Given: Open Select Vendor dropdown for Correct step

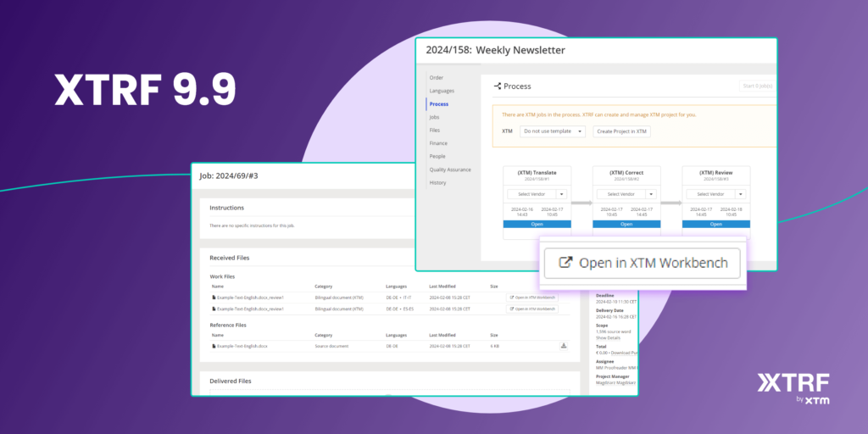Looking at the screenshot, I should click(x=651, y=194).
